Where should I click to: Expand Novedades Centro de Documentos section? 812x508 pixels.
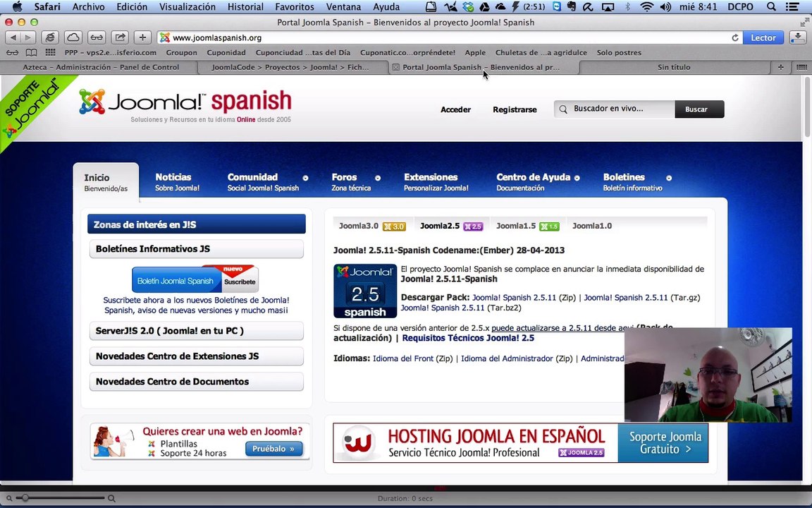196,382
